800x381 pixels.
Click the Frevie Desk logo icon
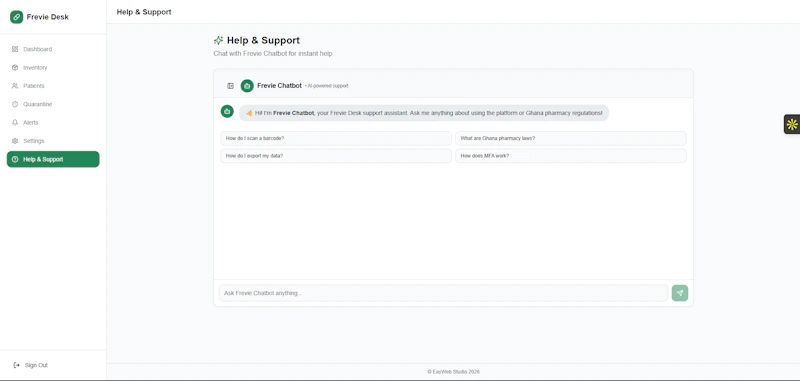point(16,17)
